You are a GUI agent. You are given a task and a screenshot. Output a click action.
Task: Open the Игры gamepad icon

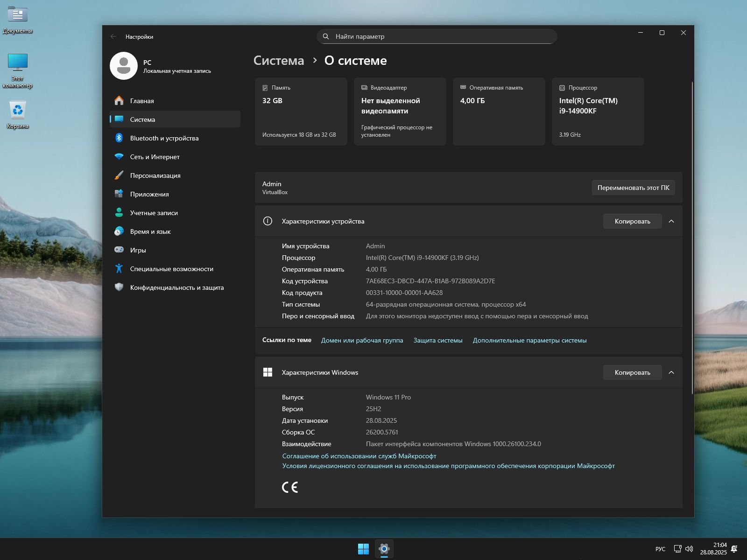point(119,250)
